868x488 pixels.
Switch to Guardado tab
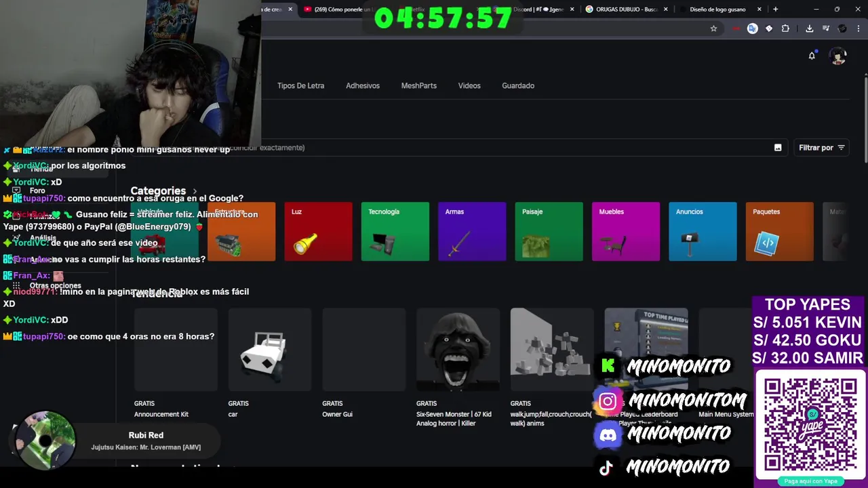pos(518,85)
